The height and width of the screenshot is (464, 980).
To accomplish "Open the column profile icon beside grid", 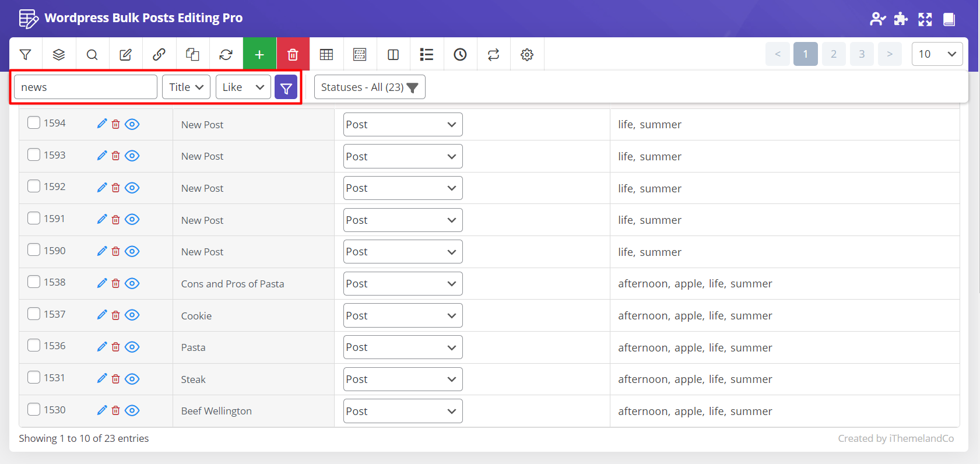I will coord(360,54).
